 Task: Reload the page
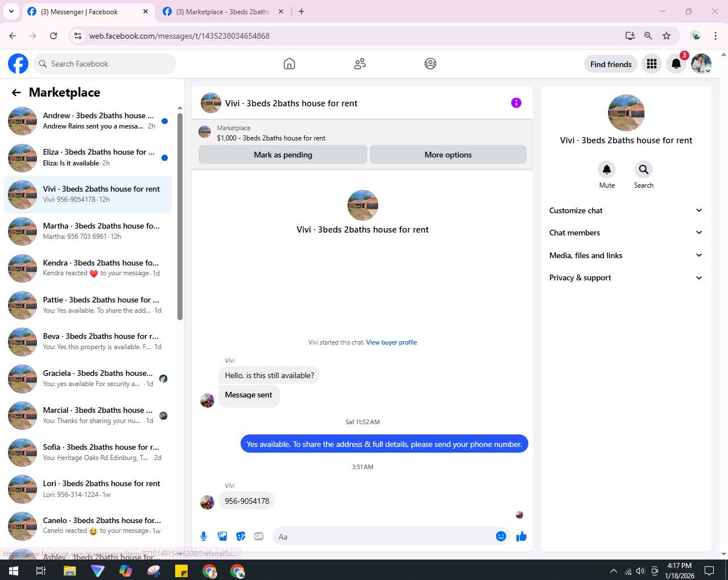point(53,36)
